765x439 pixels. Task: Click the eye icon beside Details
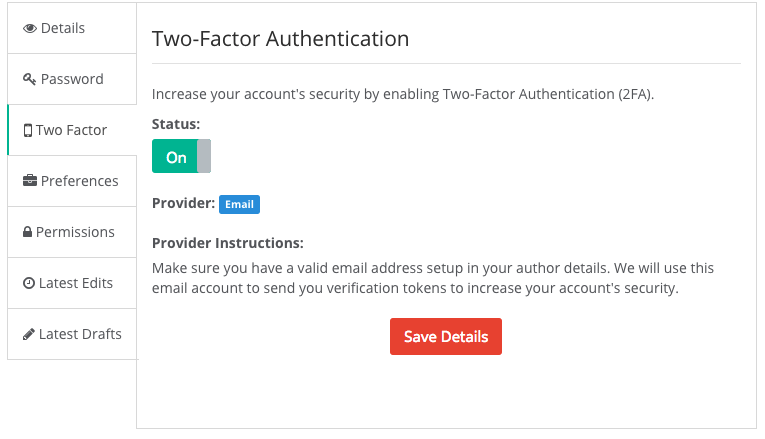coord(30,29)
